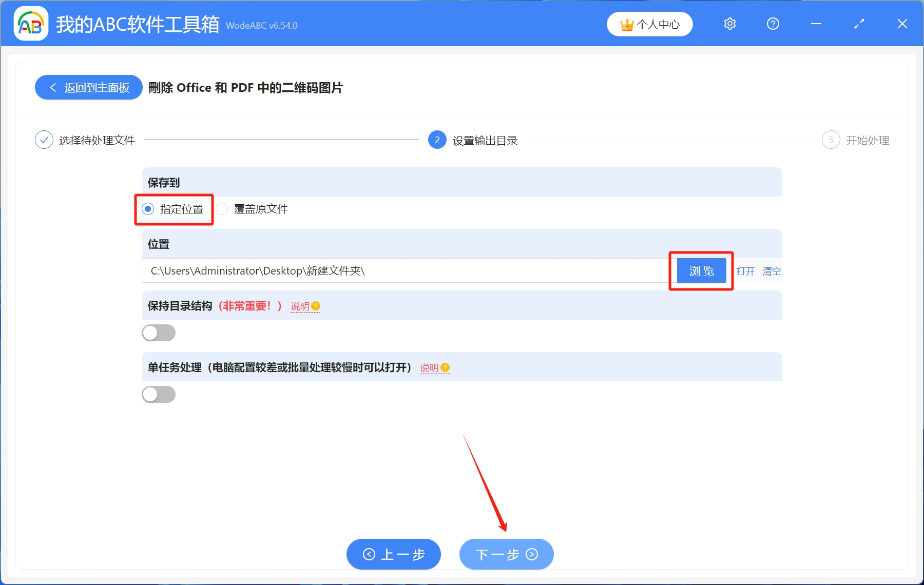This screenshot has height=585, width=924.
Task: Click the AB logo icon in the title bar
Action: [30, 24]
